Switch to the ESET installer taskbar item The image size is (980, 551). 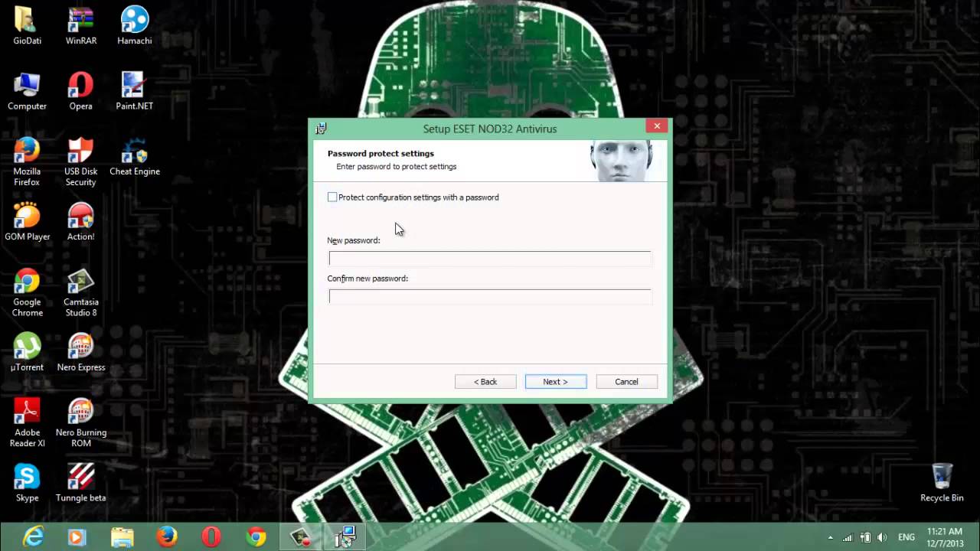click(x=345, y=537)
